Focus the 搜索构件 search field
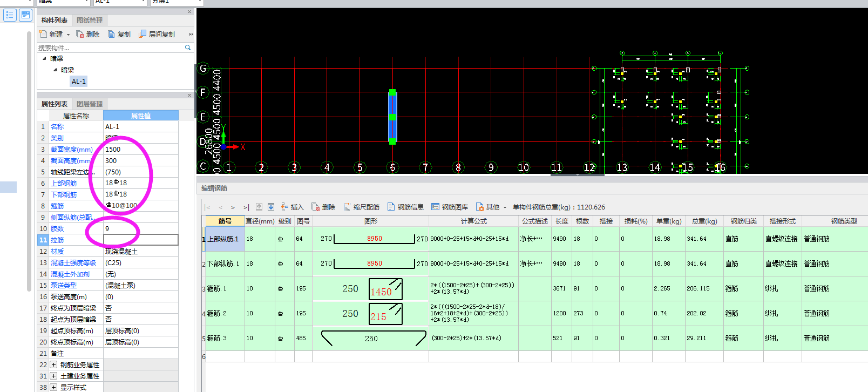Viewport: 868px width, 392px height. [111, 48]
